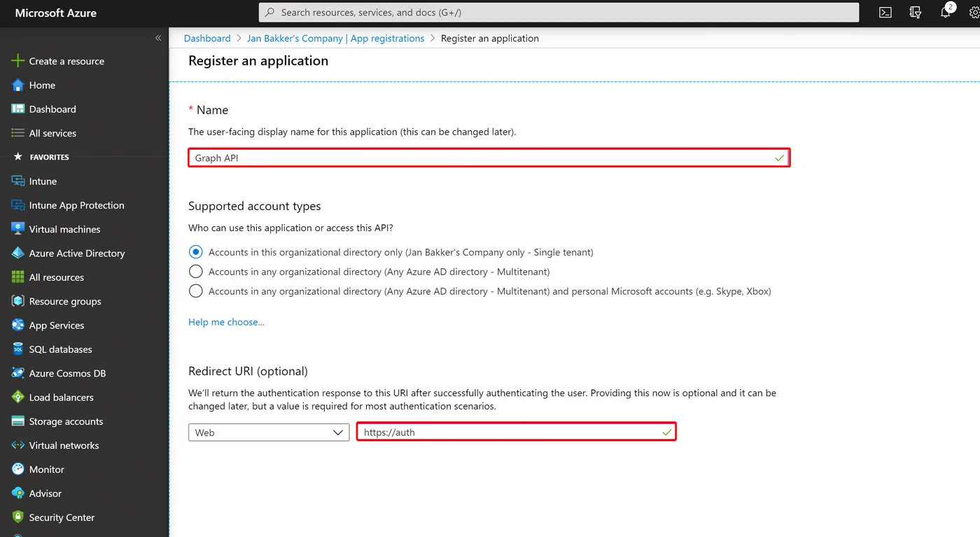Collapse the left sidebar with chevrons

click(x=158, y=38)
